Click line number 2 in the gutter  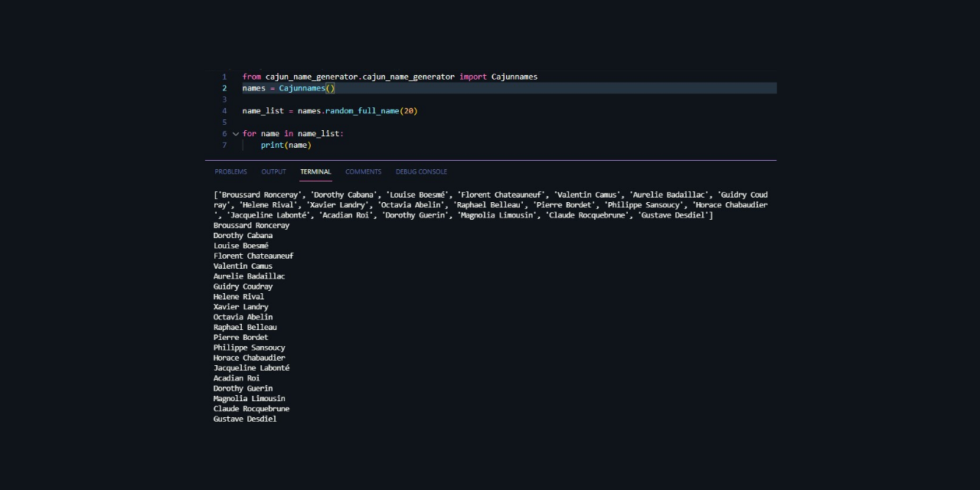224,87
